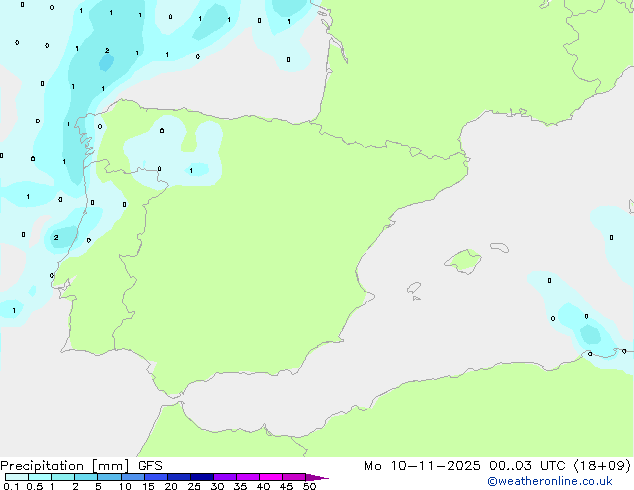Choose the 15–20 mm blue swatch

click(155, 477)
